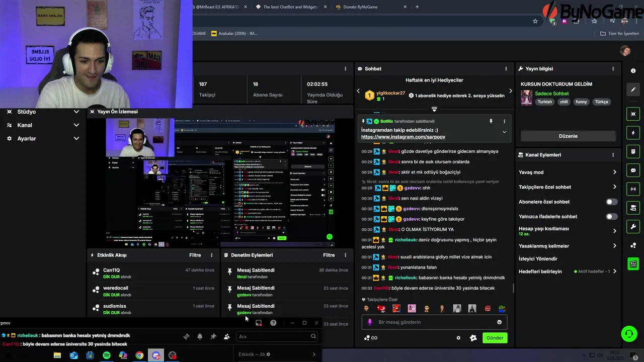Toggle Abonelere özel sohbet switch
Image resolution: width=644 pixels, height=362 pixels.
[x=611, y=202]
